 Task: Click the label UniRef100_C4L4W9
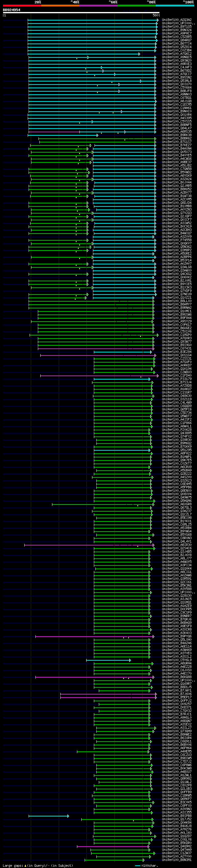coord(177,403)
